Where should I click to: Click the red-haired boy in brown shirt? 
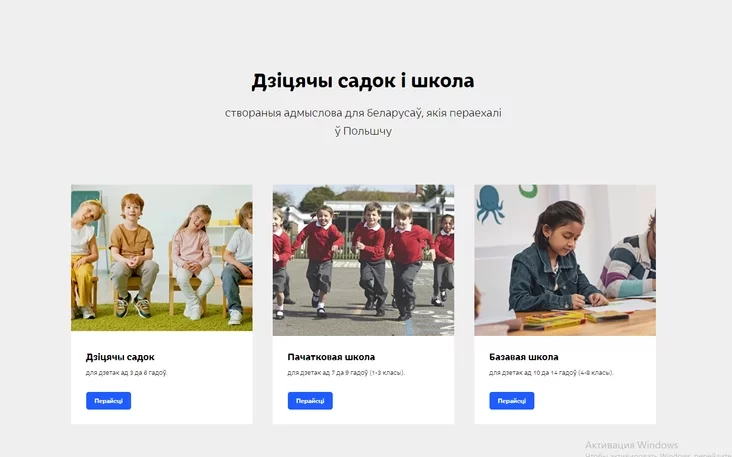click(x=133, y=254)
